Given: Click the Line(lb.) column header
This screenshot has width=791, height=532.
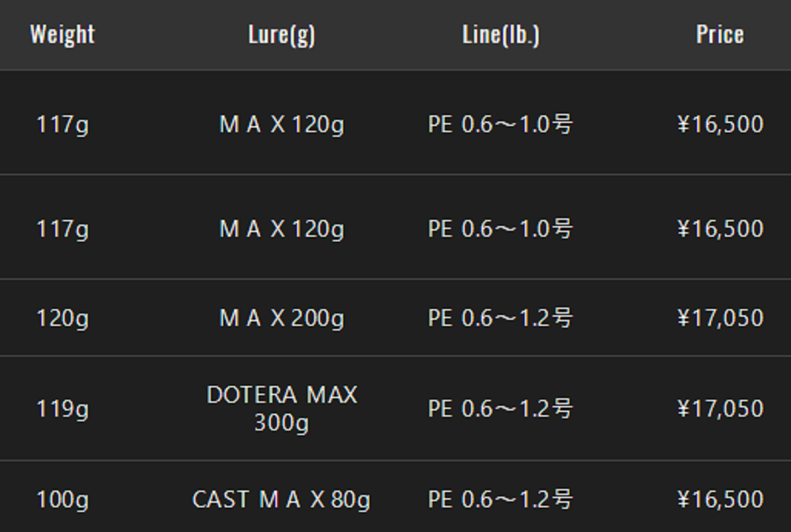Looking at the screenshot, I should [501, 35].
